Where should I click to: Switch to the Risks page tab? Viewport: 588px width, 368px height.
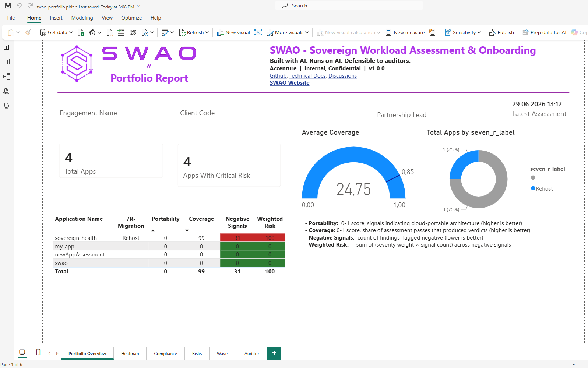[197, 353]
